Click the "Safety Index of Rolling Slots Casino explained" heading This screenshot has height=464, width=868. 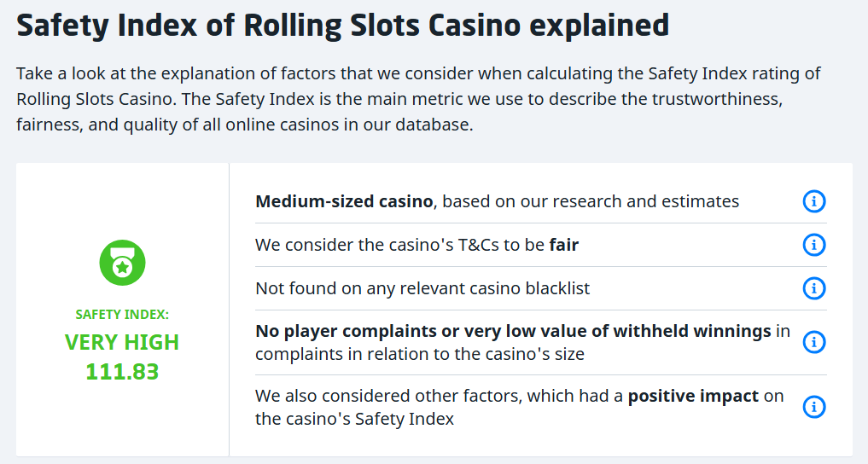(342, 26)
